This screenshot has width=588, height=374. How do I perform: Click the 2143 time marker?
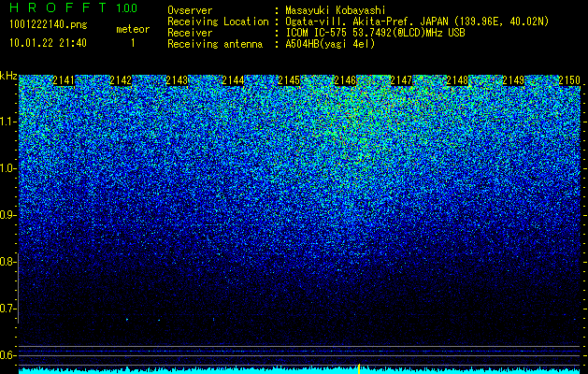(x=177, y=80)
